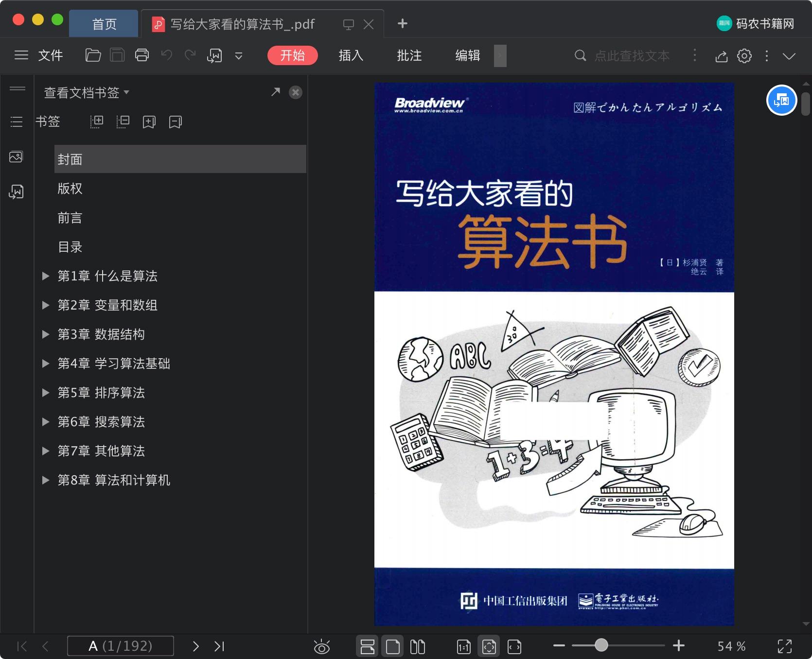The width and height of the screenshot is (812, 659).
Task: Click the save disk icon
Action: click(x=117, y=55)
